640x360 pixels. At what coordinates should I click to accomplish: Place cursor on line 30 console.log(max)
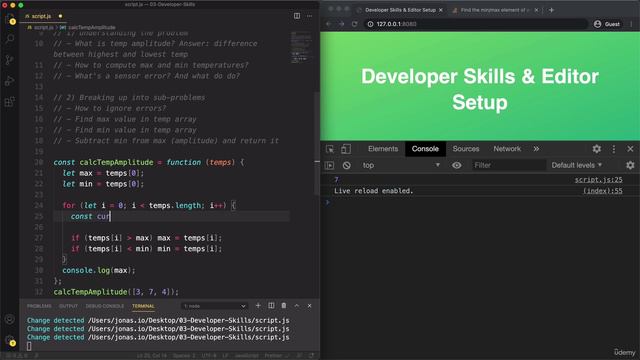[x=98, y=270]
